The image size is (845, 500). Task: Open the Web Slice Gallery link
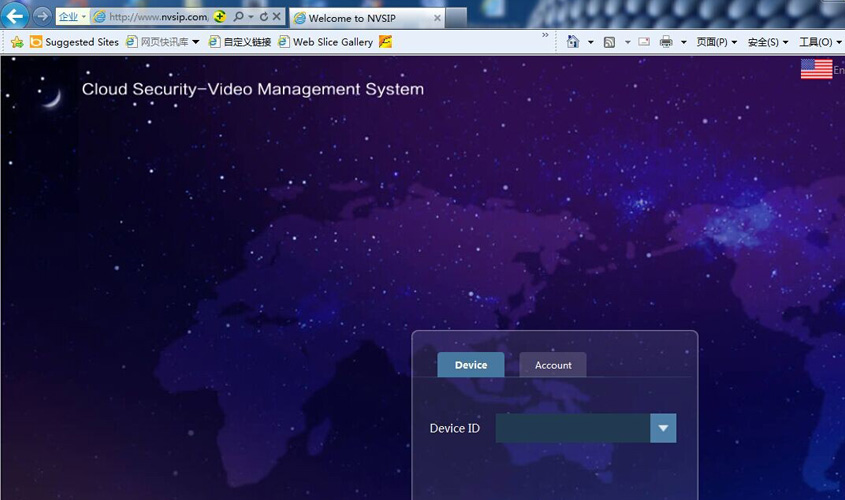[326, 42]
